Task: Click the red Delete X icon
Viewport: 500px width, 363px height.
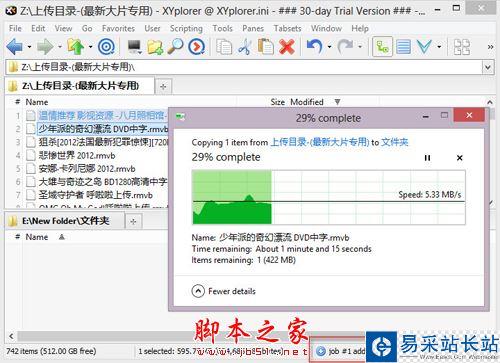Action: [287, 47]
